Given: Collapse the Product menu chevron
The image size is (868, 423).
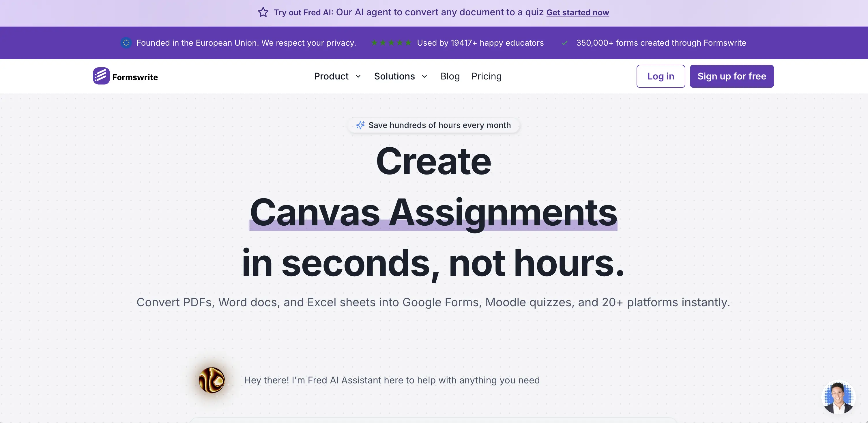Looking at the screenshot, I should pyautogui.click(x=358, y=77).
